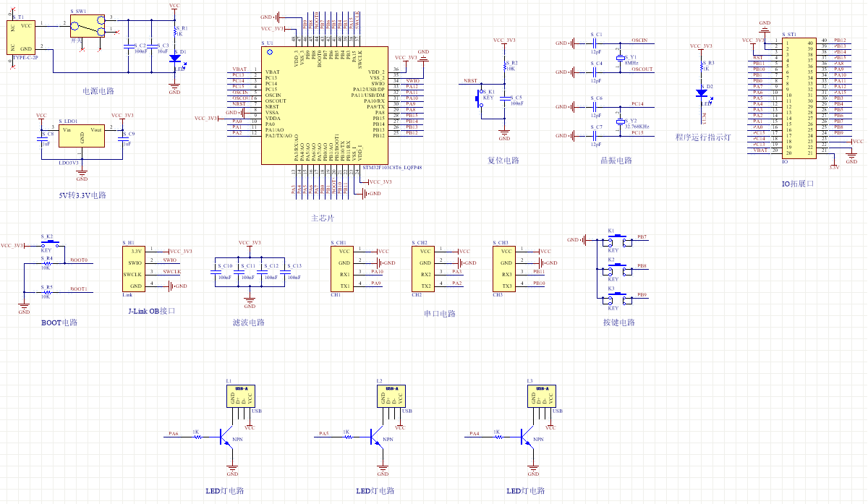Pick the S_R2 10K pull-up resistor

504,67
